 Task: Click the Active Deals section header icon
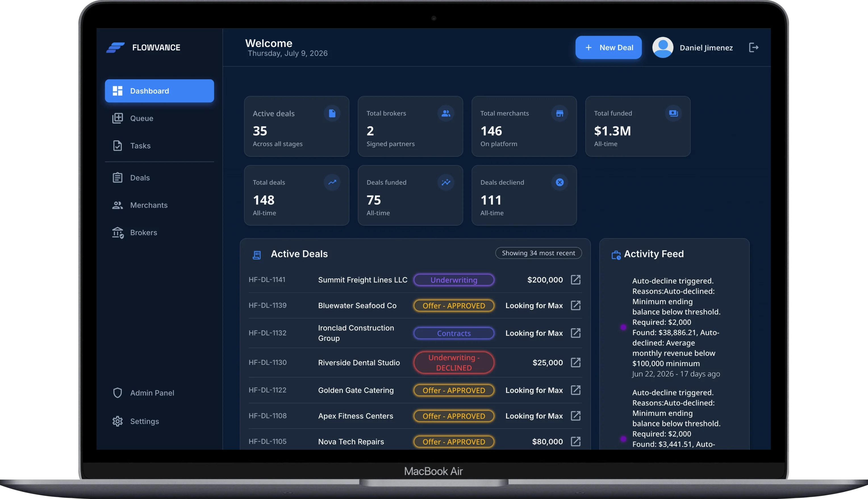coord(256,255)
